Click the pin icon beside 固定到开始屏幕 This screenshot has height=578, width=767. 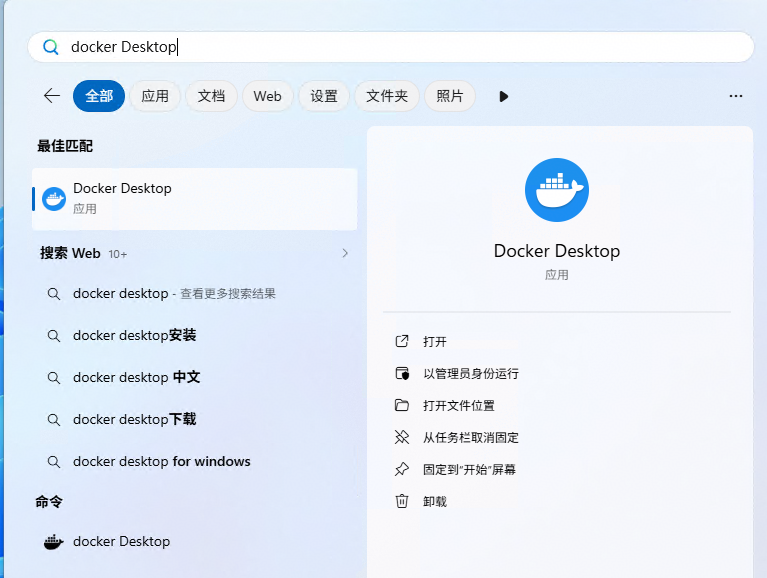pyautogui.click(x=402, y=469)
